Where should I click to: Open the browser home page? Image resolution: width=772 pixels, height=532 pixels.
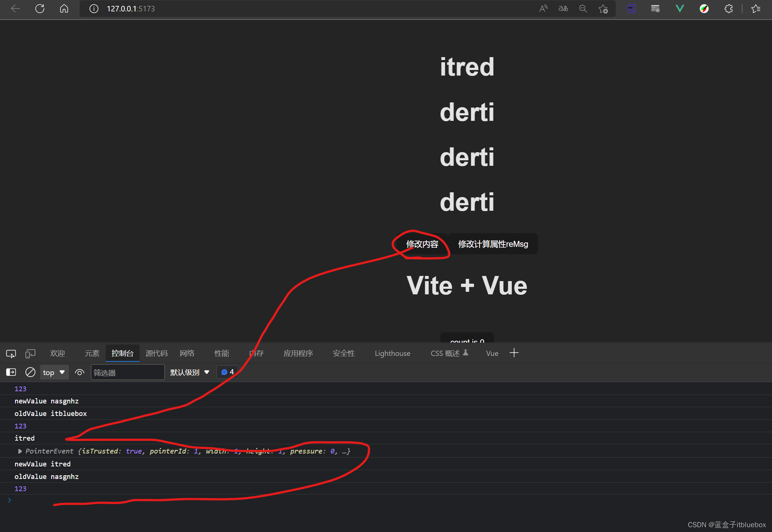pos(64,8)
